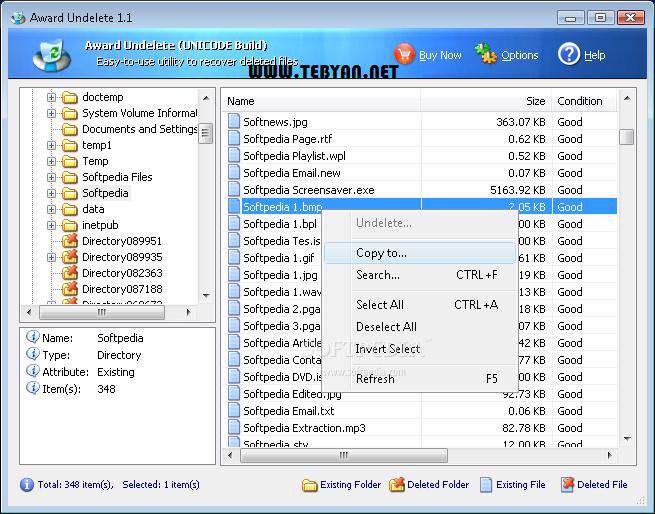Screen dimensions: 655x514
Task: Choose Deselect All in context menu
Action: coord(420,327)
